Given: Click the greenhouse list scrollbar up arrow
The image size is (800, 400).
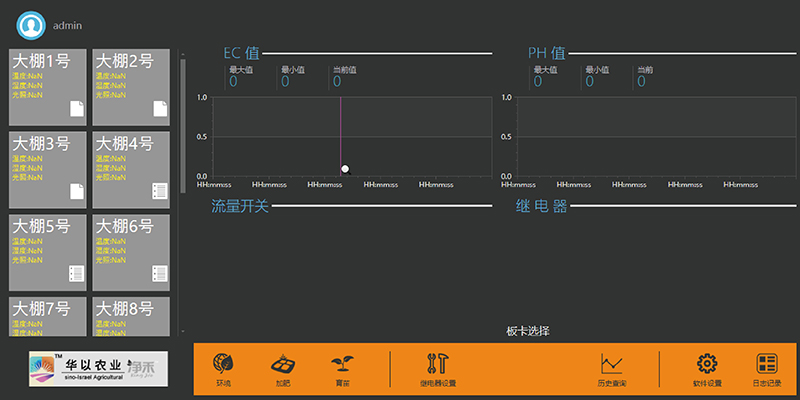Looking at the screenshot, I should click(x=183, y=53).
